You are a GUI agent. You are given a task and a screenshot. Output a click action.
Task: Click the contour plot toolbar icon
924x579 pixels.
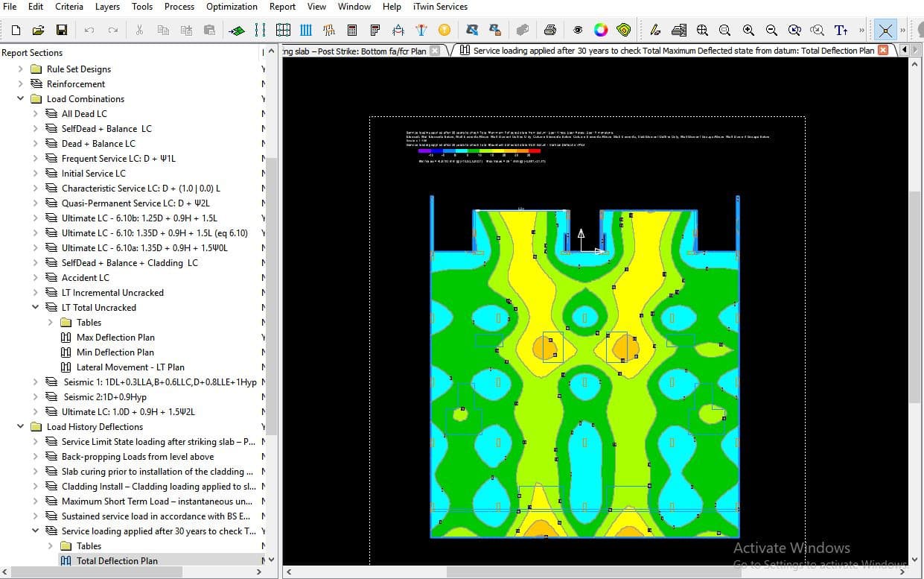click(x=624, y=31)
